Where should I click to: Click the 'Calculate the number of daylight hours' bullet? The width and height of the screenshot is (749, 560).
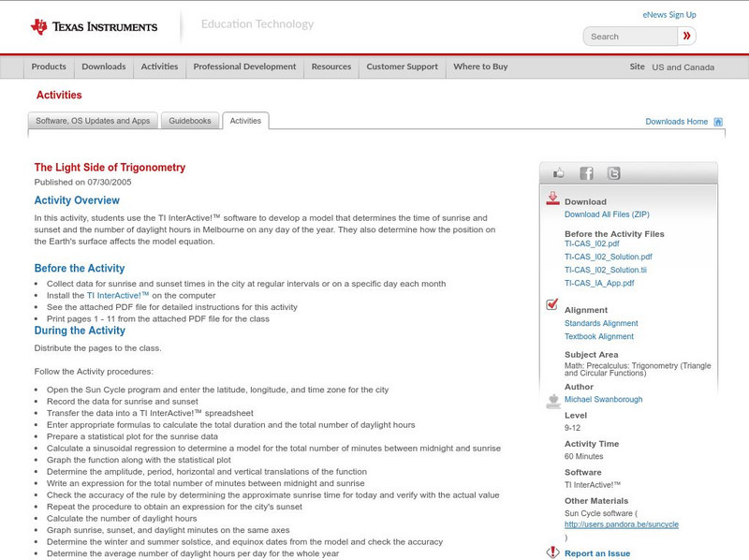pyautogui.click(x=122, y=519)
